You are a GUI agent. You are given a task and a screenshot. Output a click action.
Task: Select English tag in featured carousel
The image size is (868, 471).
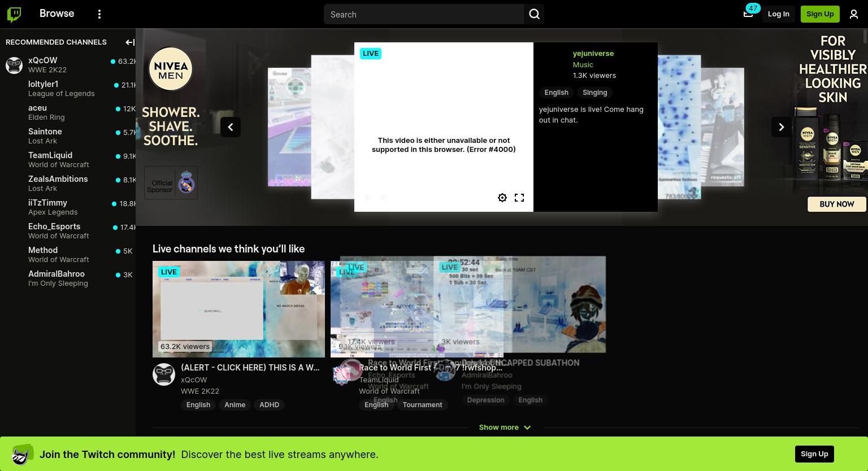[x=556, y=93]
